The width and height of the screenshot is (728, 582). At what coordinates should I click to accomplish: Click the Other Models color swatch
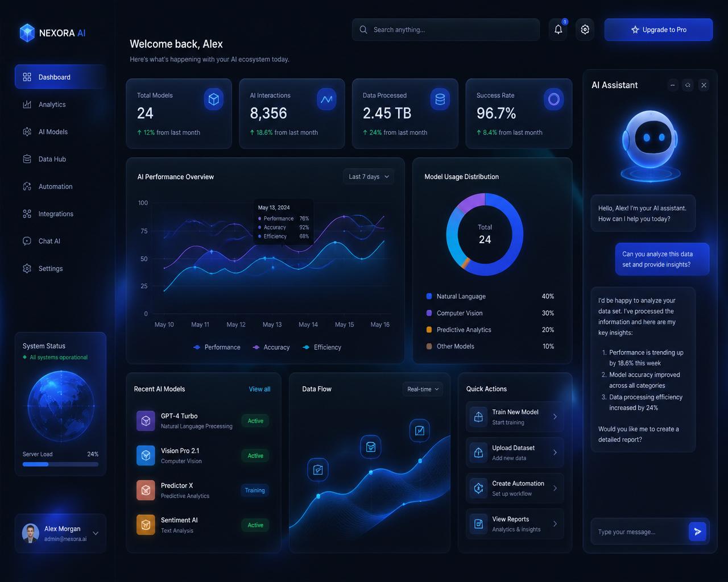(429, 346)
